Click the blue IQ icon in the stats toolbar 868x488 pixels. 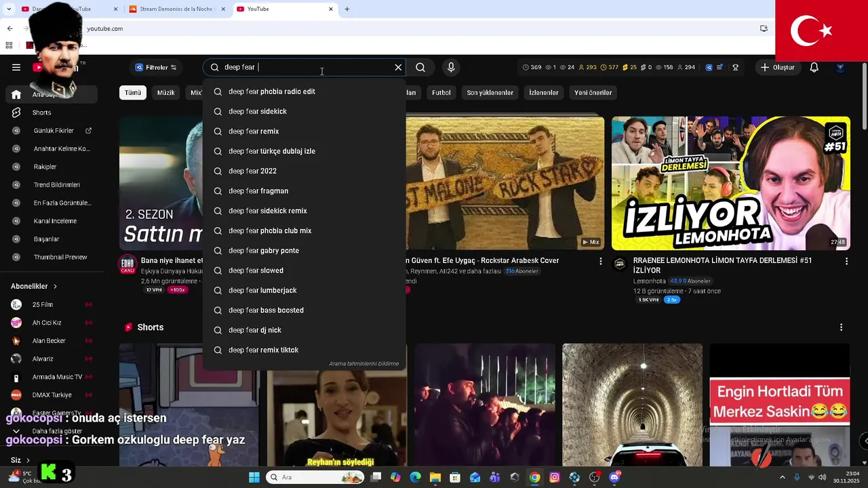click(709, 67)
